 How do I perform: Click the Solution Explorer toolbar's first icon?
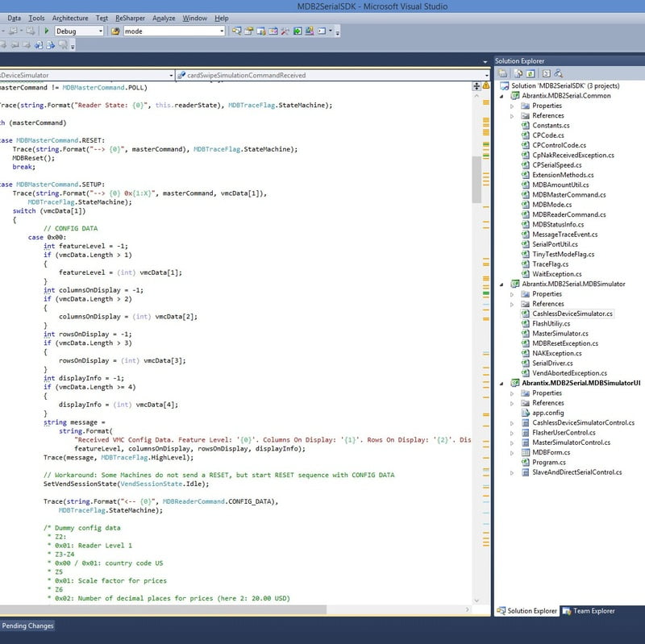click(503, 73)
